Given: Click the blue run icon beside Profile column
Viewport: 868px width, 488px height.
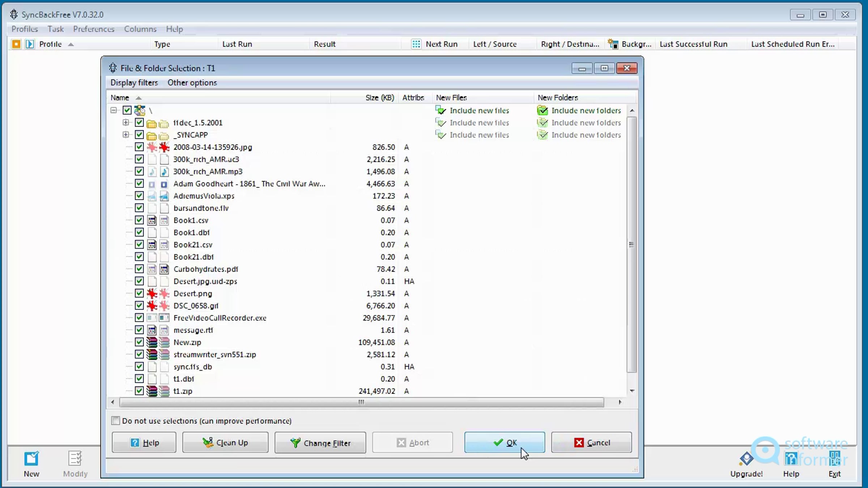Looking at the screenshot, I should [30, 44].
